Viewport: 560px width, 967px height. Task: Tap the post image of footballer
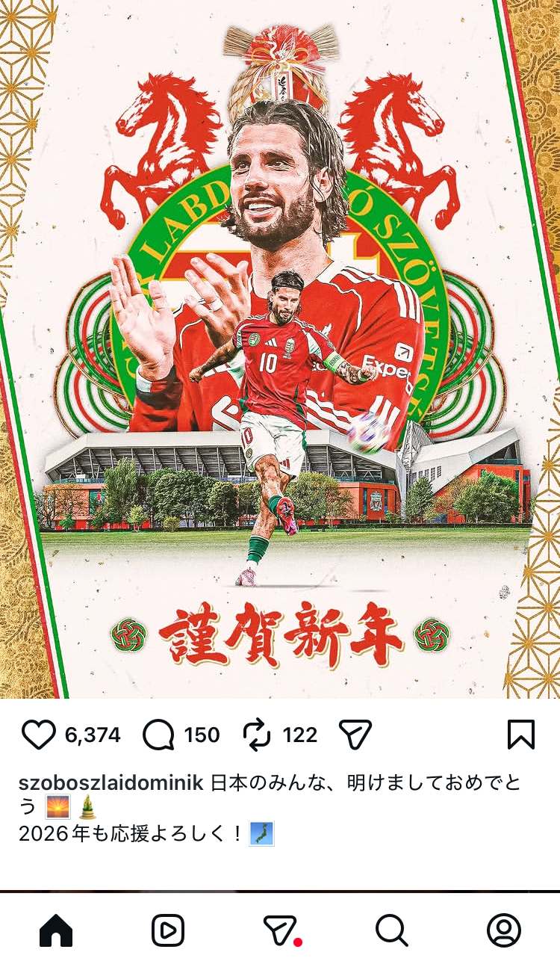tap(280, 349)
